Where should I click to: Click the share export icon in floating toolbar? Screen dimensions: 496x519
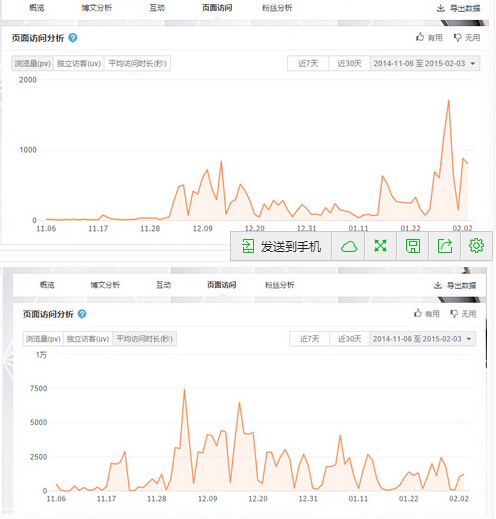(x=445, y=246)
